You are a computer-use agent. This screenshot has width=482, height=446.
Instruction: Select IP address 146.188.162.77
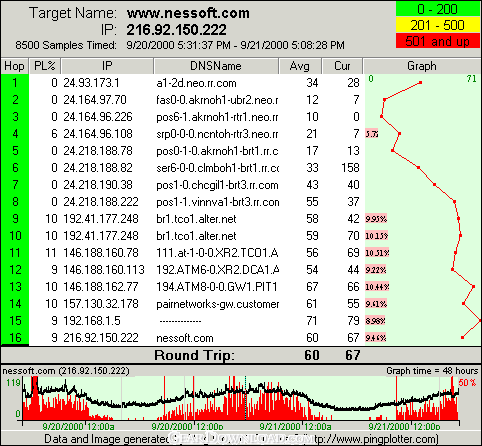click(x=101, y=287)
